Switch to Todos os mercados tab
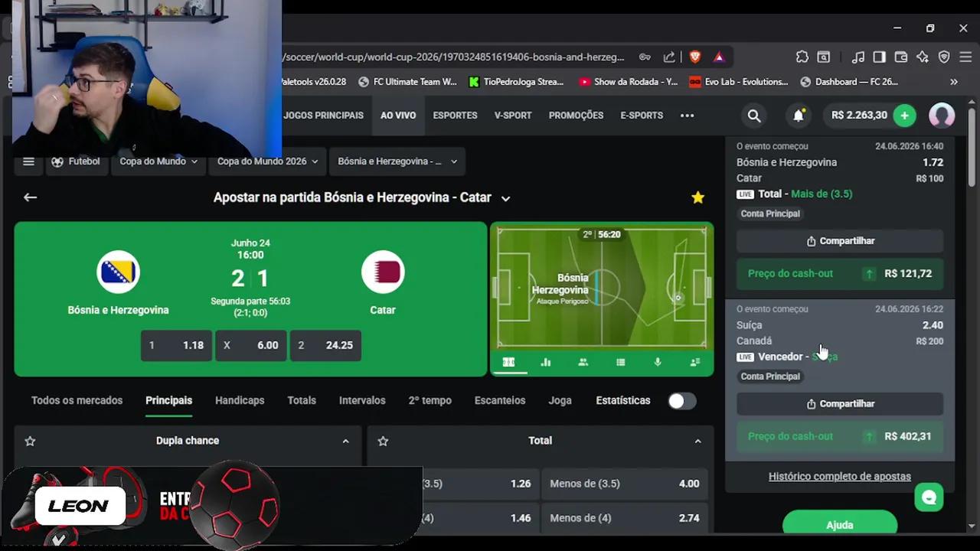The width and height of the screenshot is (980, 551). 77,400
